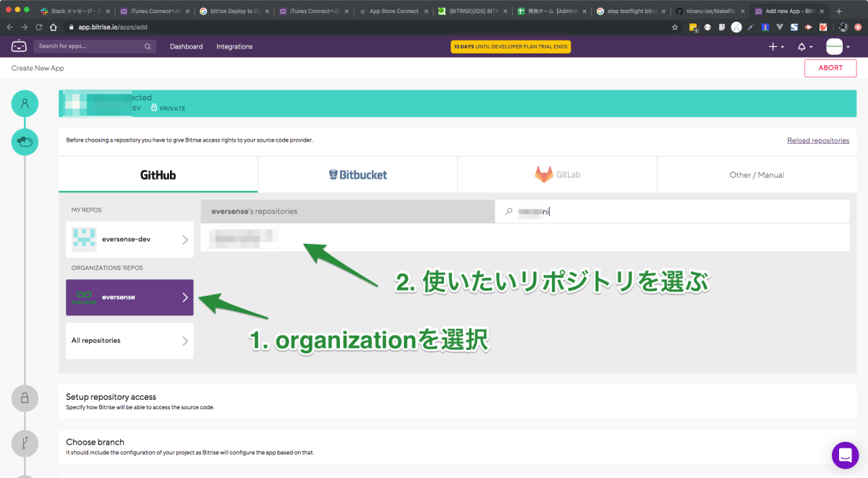Click the search magnifier in app search

coord(148,46)
